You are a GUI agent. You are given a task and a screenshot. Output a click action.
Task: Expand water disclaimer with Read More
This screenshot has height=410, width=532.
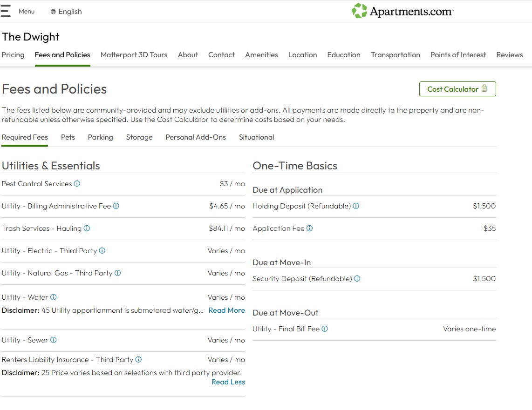pos(226,310)
